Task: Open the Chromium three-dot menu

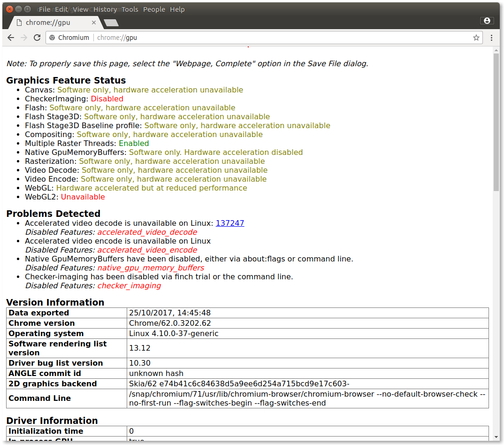Action: click(491, 38)
